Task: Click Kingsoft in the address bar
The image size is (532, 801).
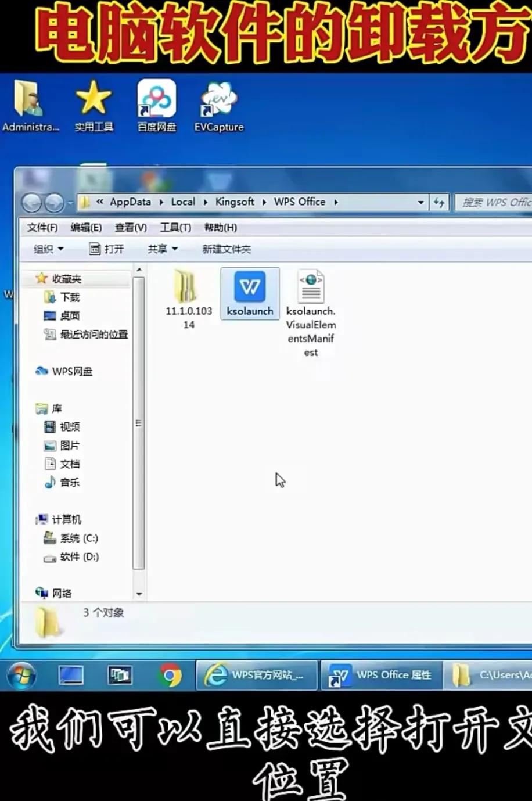Action: tap(235, 202)
